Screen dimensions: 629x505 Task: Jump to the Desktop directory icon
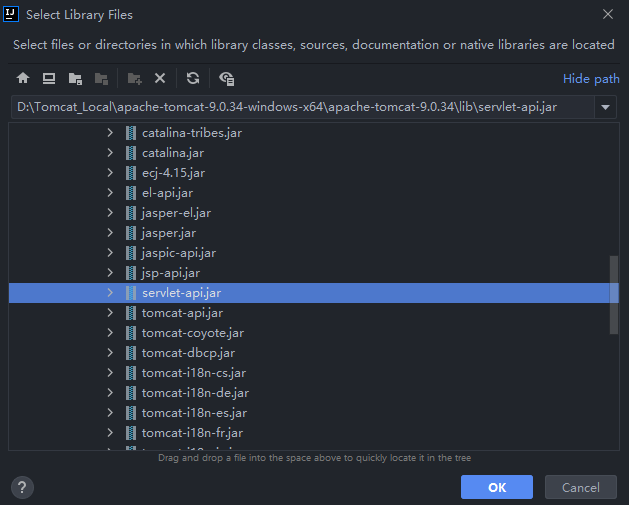tap(49, 78)
